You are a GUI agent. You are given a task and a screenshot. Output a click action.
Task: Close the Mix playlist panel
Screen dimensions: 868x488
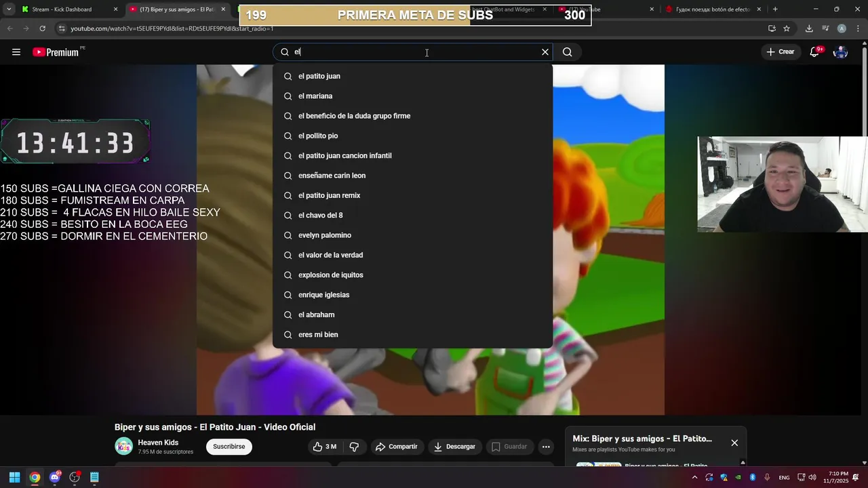click(734, 443)
